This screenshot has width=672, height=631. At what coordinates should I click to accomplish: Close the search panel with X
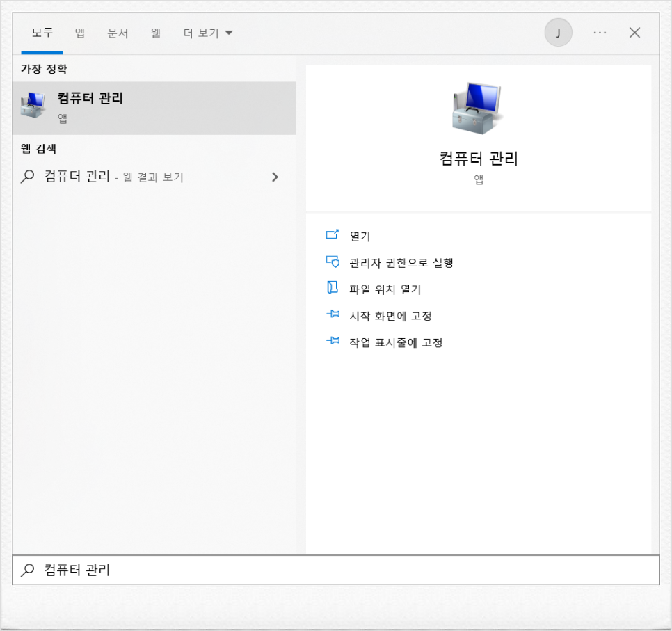pos(634,33)
